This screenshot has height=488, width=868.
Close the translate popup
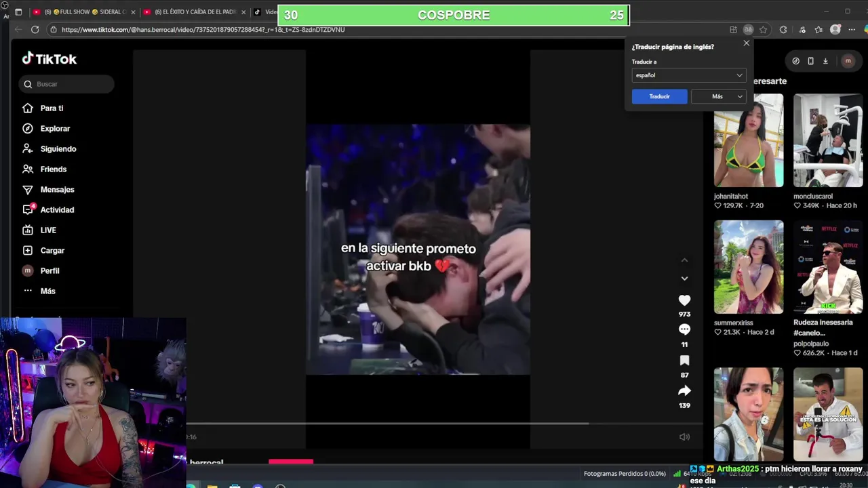(x=746, y=43)
